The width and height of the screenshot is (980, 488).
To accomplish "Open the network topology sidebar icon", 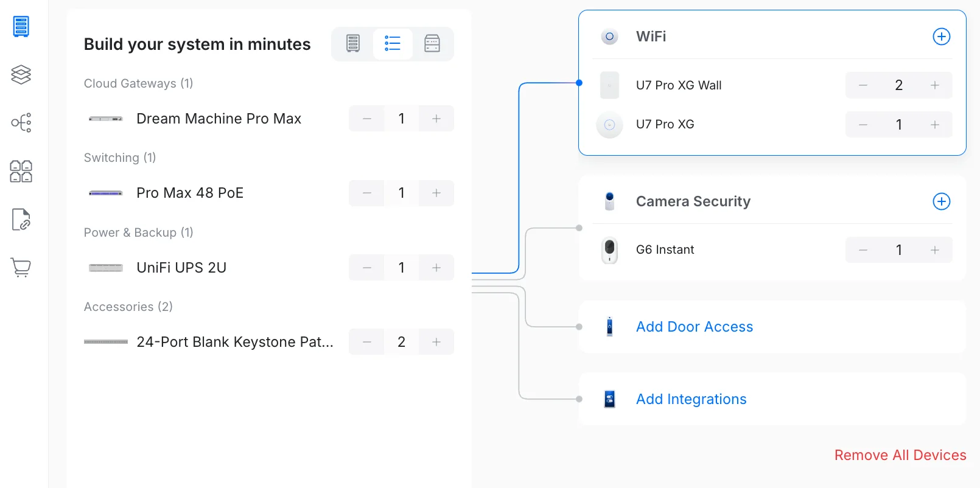I will (21, 123).
